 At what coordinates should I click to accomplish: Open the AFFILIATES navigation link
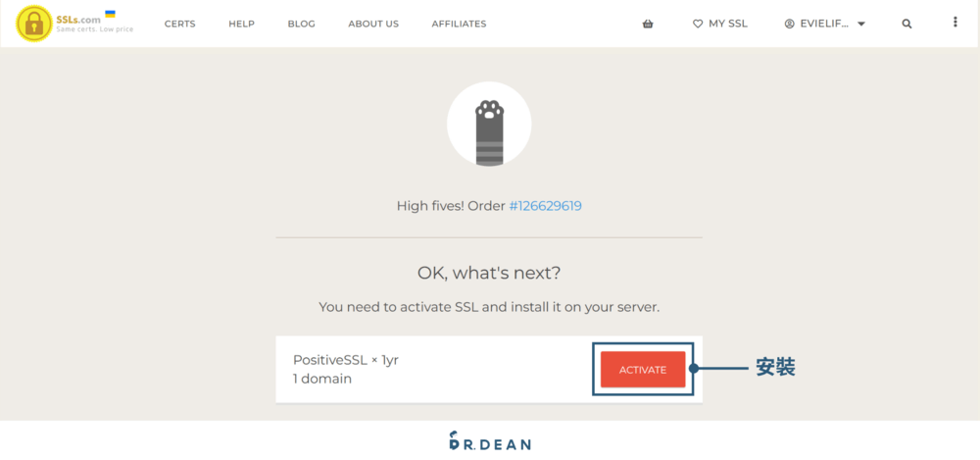(459, 24)
